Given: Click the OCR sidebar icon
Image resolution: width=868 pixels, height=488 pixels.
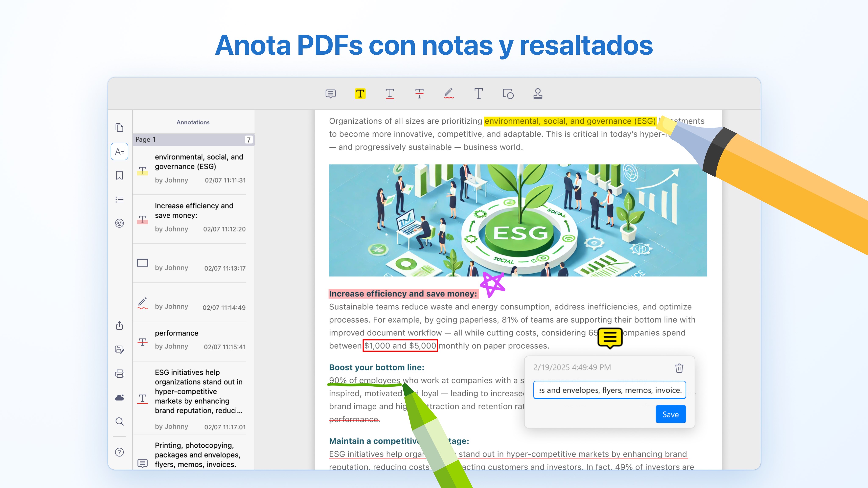Looking at the screenshot, I should tap(119, 223).
